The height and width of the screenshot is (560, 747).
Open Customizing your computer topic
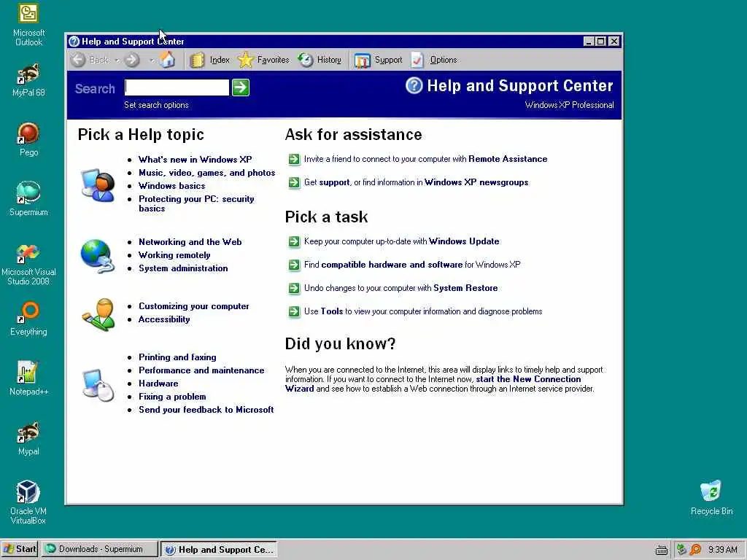tap(194, 306)
